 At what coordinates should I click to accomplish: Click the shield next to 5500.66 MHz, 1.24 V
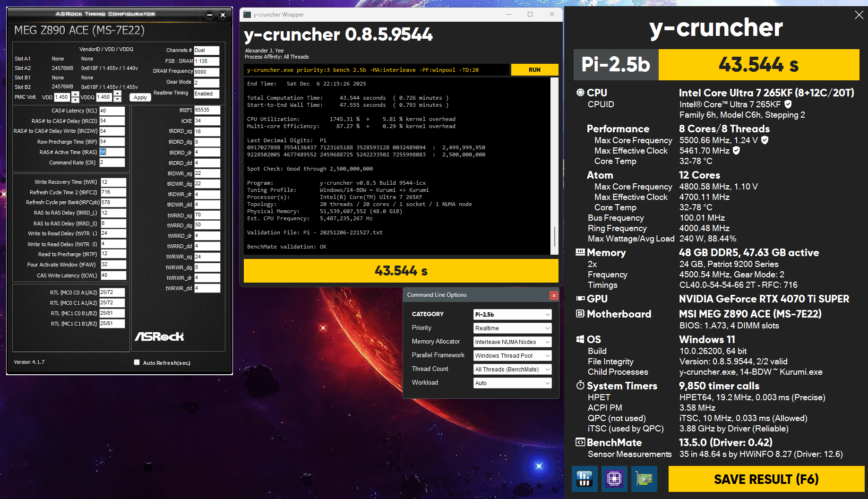point(765,140)
